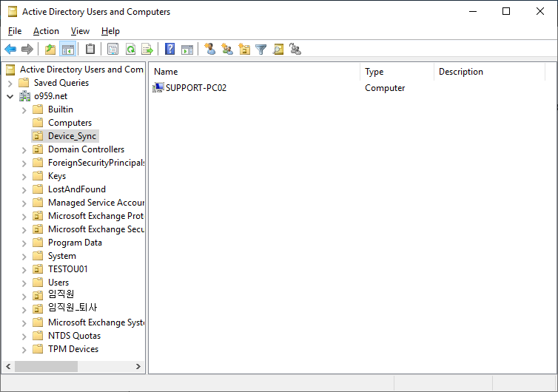Click the application icon in the title bar
This screenshot has height=392, width=558.
[13, 11]
